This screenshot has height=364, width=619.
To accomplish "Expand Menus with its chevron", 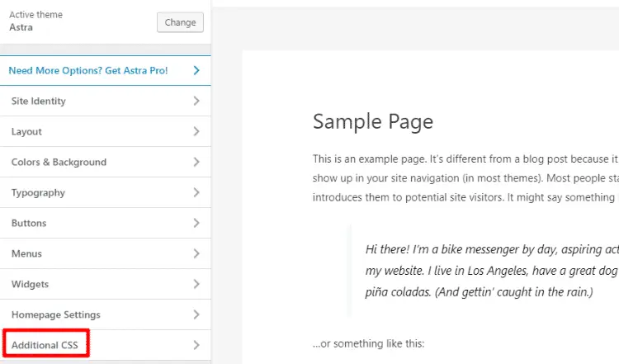I will coord(196,253).
